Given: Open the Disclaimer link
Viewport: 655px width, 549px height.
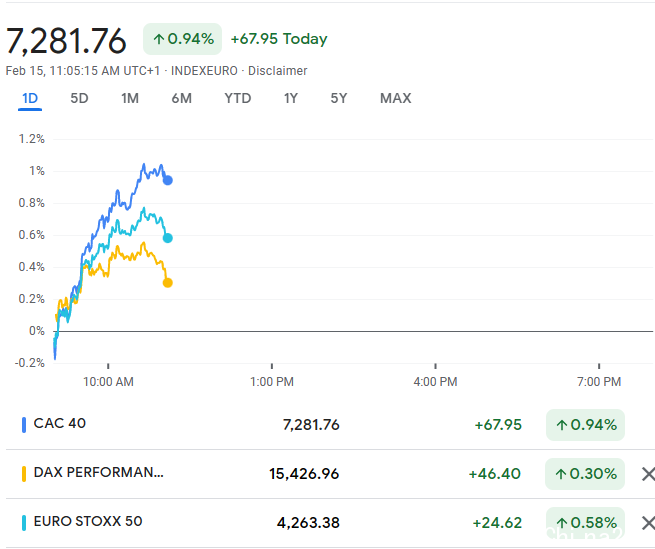Looking at the screenshot, I should point(278,71).
